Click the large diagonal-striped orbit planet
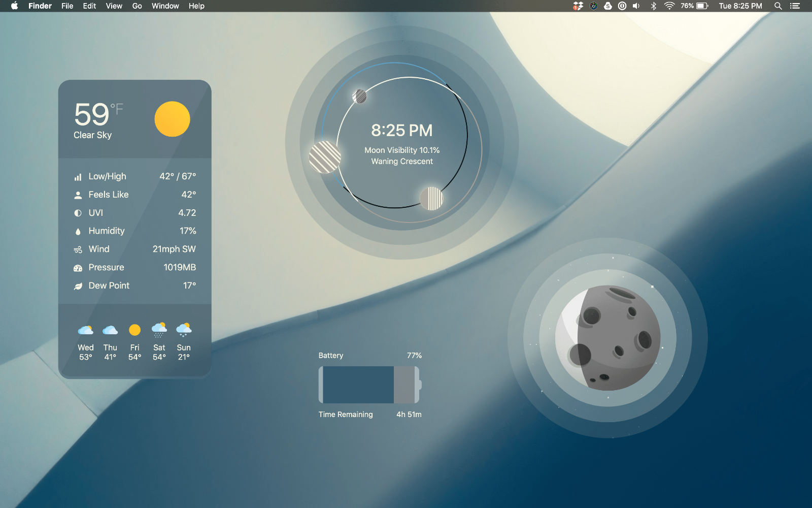 coord(325,157)
